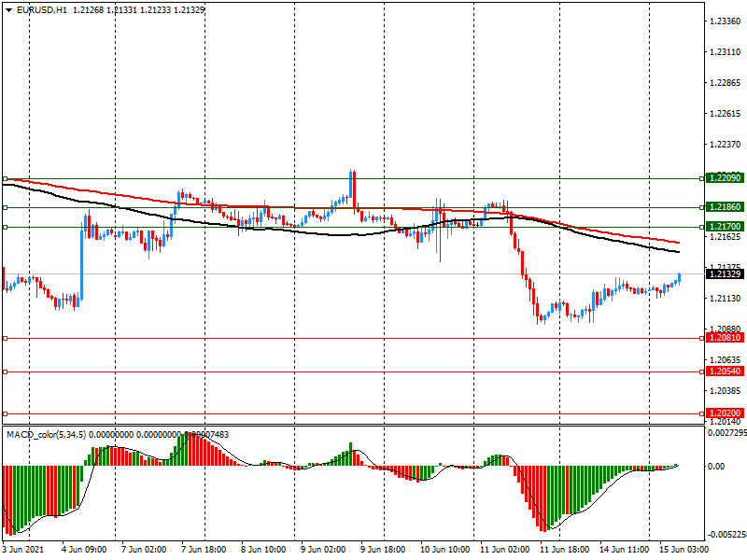Click the EURUSD,H1 chart title text

coord(41,9)
